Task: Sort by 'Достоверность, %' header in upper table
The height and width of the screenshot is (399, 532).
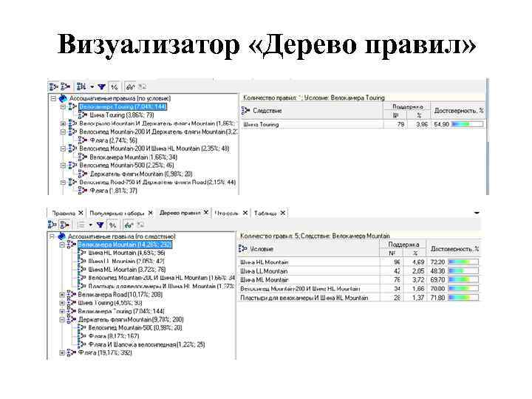Action: (459, 111)
